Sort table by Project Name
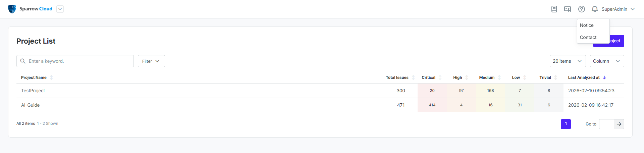 coord(51,78)
